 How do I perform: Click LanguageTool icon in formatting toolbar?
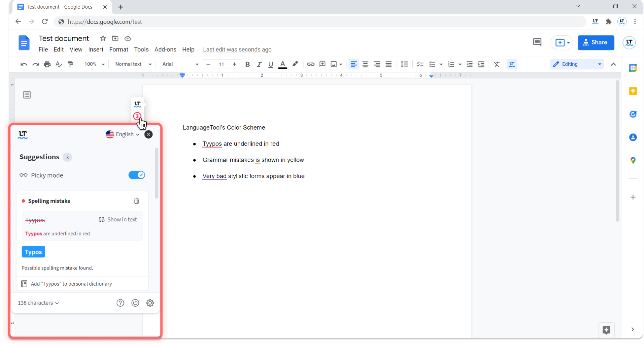tap(512, 64)
